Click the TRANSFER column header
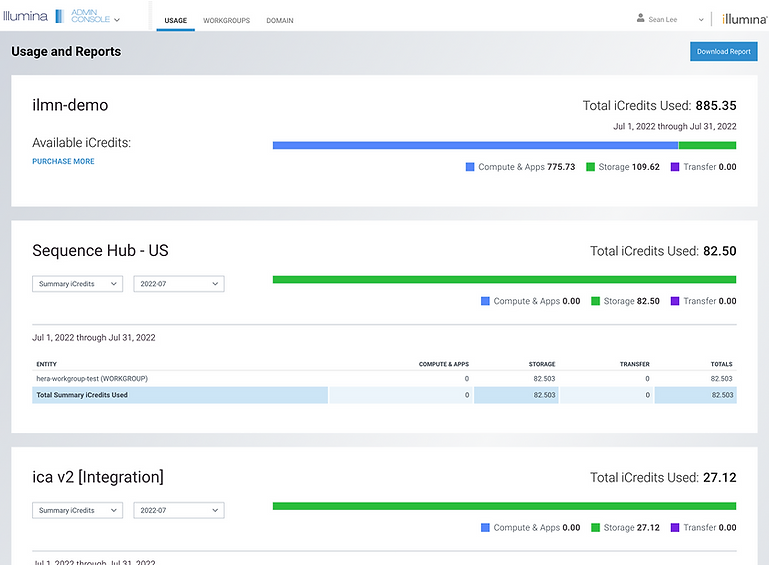Image resolution: width=769 pixels, height=565 pixels. (635, 364)
